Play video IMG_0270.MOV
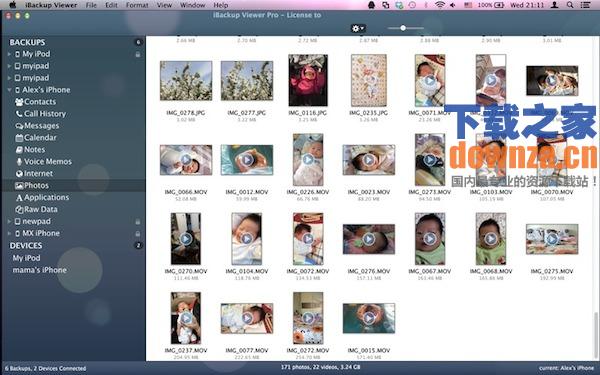Screen dimensions: 600x375 point(186,239)
